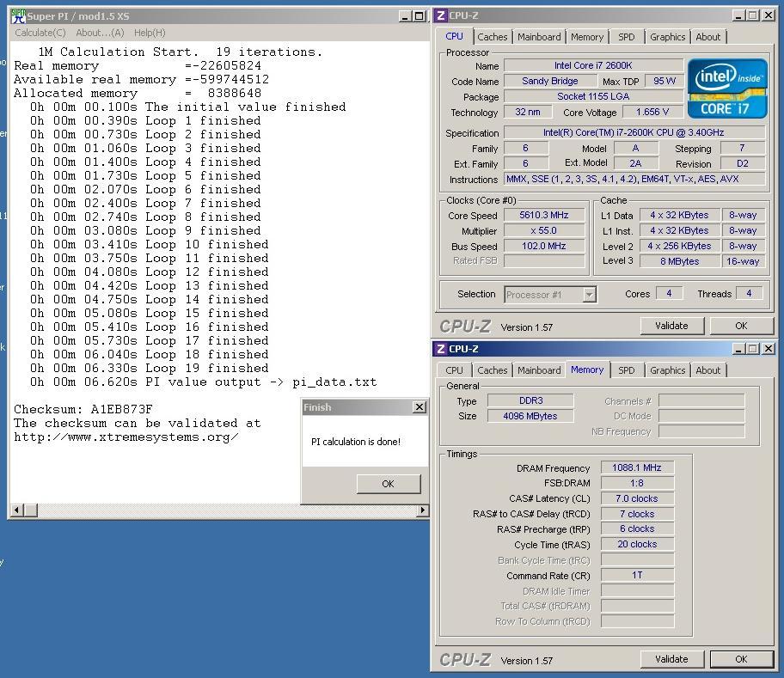Click OK in the Finish dialog
Viewport: 784px width, 678px height.
pyautogui.click(x=388, y=484)
